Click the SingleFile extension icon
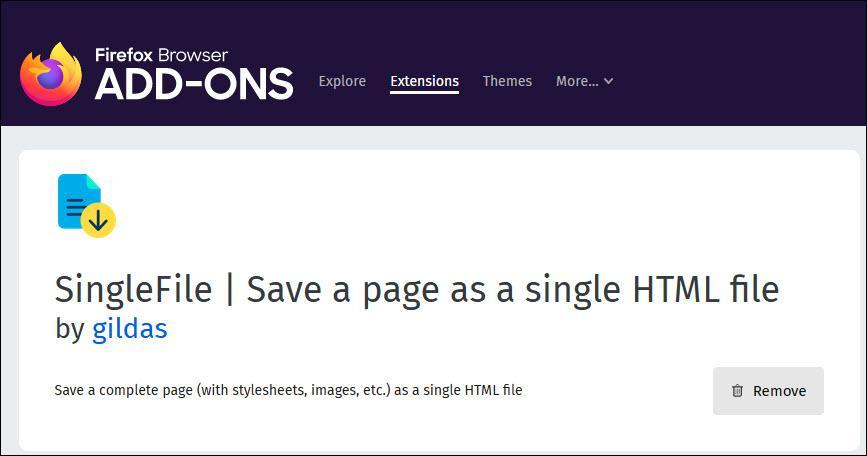This screenshot has height=456, width=867. pos(87,206)
